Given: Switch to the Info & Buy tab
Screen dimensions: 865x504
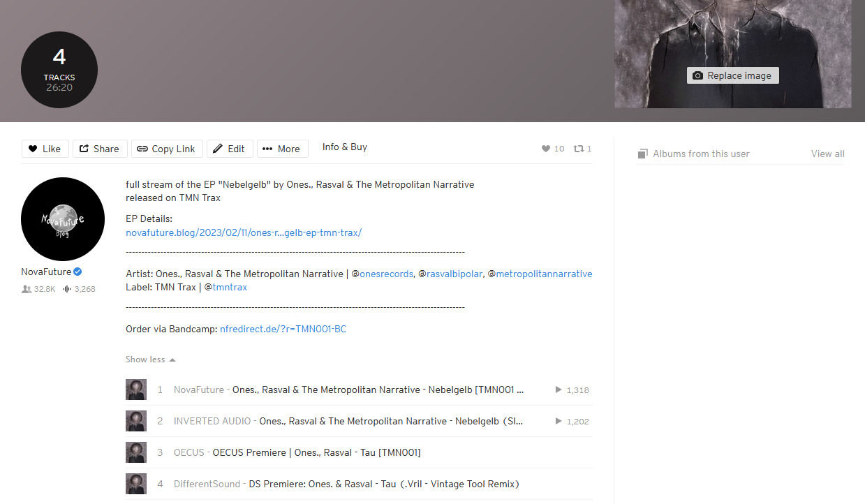Looking at the screenshot, I should 345,147.
